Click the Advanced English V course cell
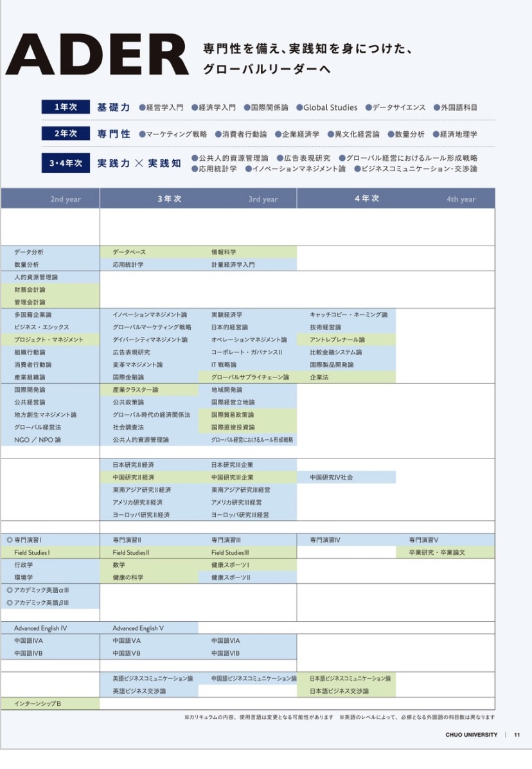Viewport: 532px width, 769px height. [138, 628]
